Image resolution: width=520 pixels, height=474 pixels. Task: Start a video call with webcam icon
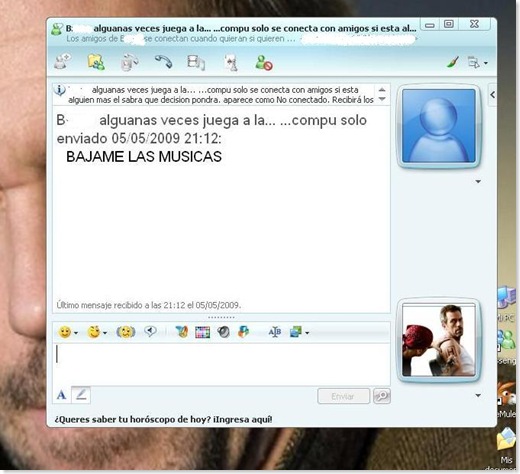(129, 62)
